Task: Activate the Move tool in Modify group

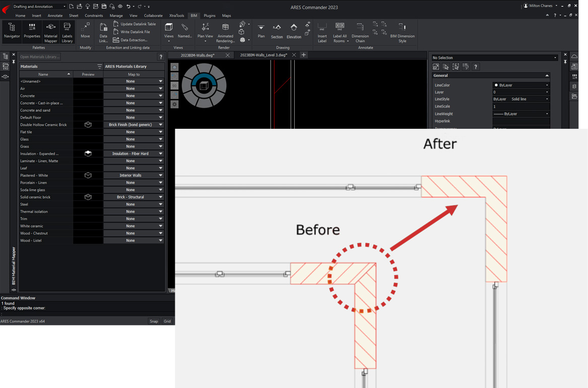Action: coord(86,31)
